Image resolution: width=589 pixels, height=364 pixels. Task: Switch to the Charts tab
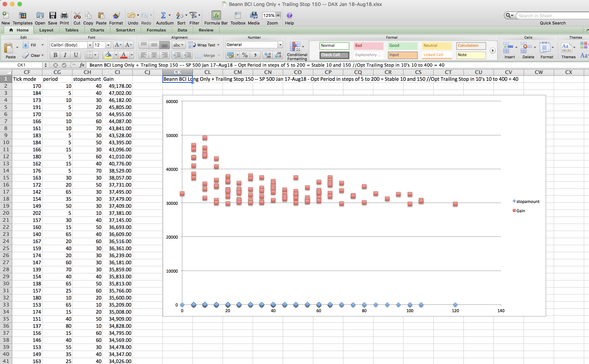(x=97, y=30)
